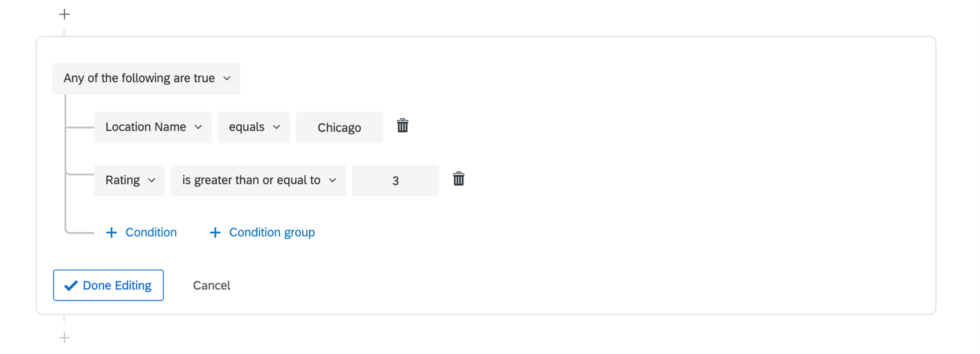Click Cancel to discard condition changes
980x354 pixels.
pyautogui.click(x=211, y=285)
